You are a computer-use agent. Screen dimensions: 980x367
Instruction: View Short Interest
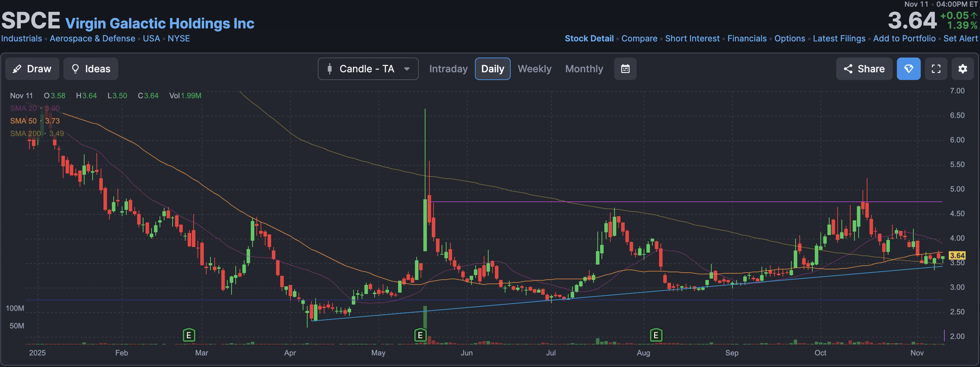point(692,39)
